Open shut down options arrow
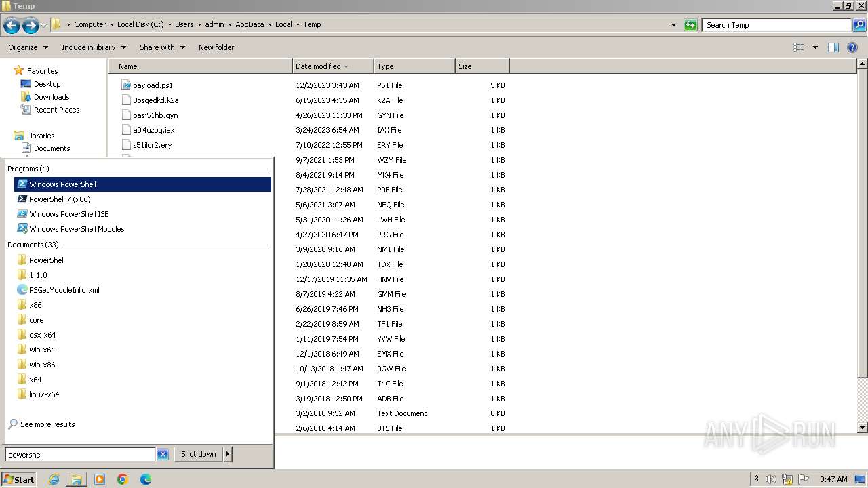This screenshot has height=488, width=868. (x=228, y=454)
